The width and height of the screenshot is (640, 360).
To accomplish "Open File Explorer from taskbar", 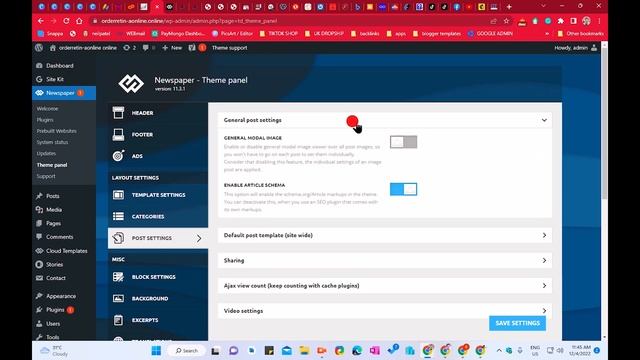I will point(304,351).
